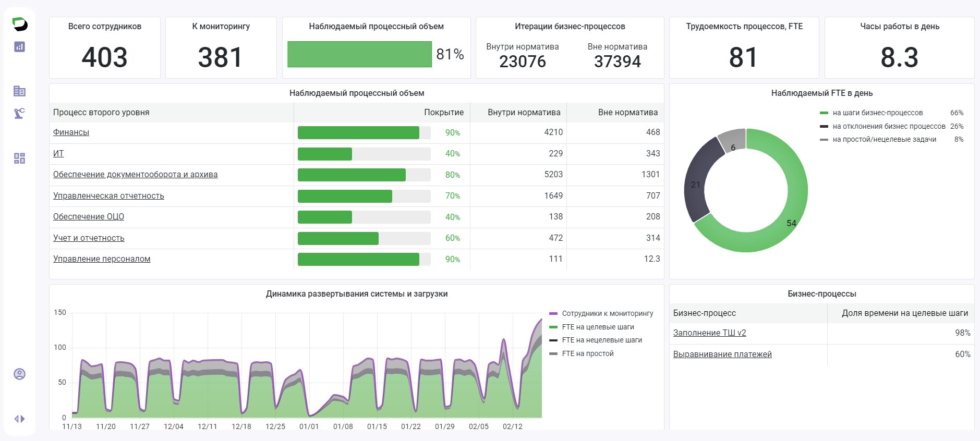Click the Внутри норматива total 23076
This screenshot has height=441, width=980.
[523, 62]
